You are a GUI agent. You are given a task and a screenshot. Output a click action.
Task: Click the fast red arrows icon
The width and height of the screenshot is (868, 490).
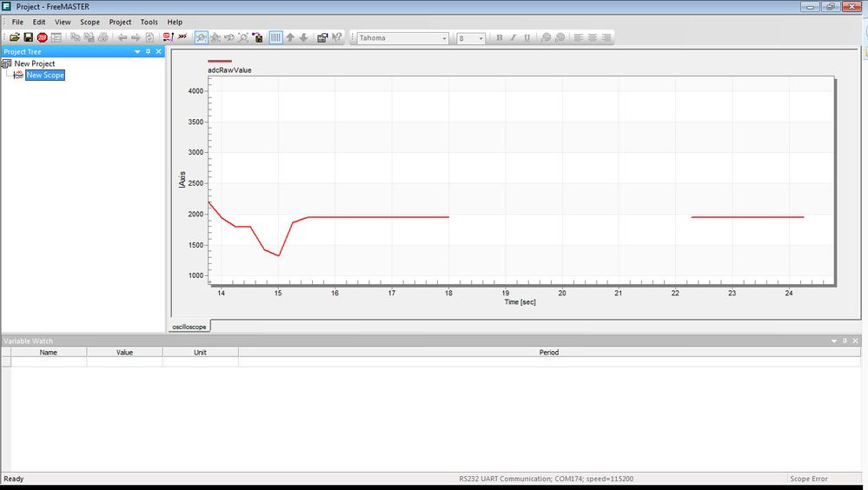(182, 37)
